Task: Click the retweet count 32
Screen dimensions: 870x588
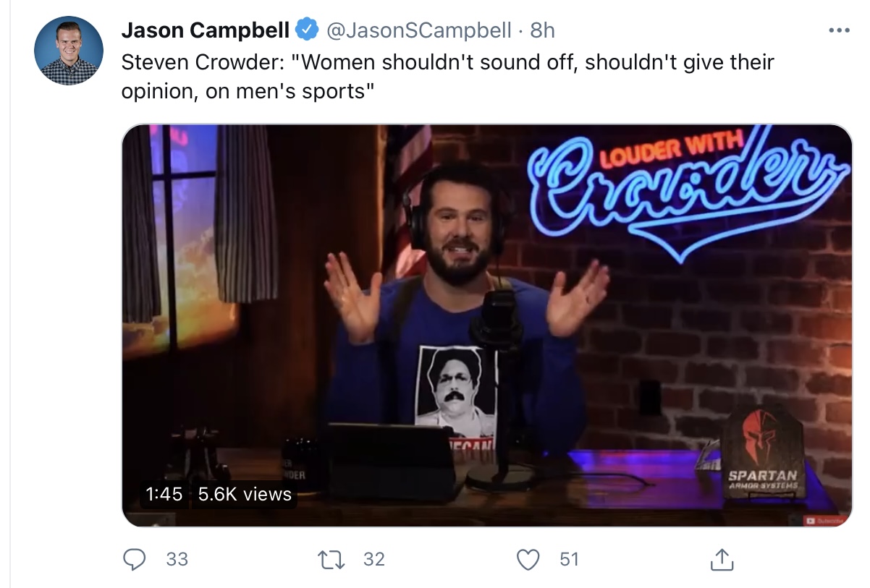Action: pyautogui.click(x=373, y=559)
